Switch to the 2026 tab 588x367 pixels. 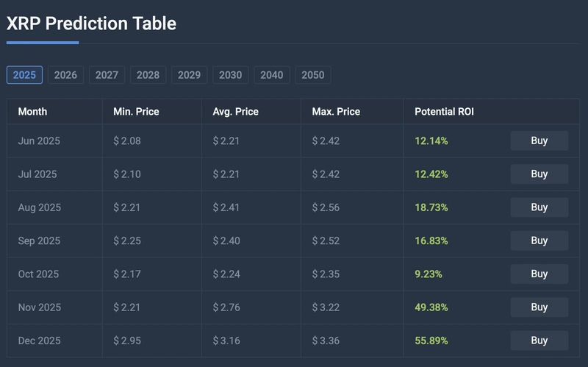65,75
